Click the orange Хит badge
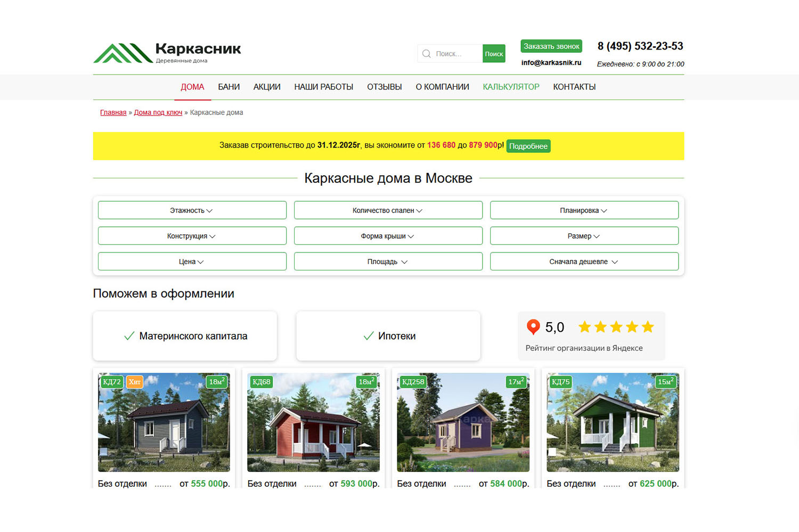Image resolution: width=799 pixels, height=532 pixels. 135,382
